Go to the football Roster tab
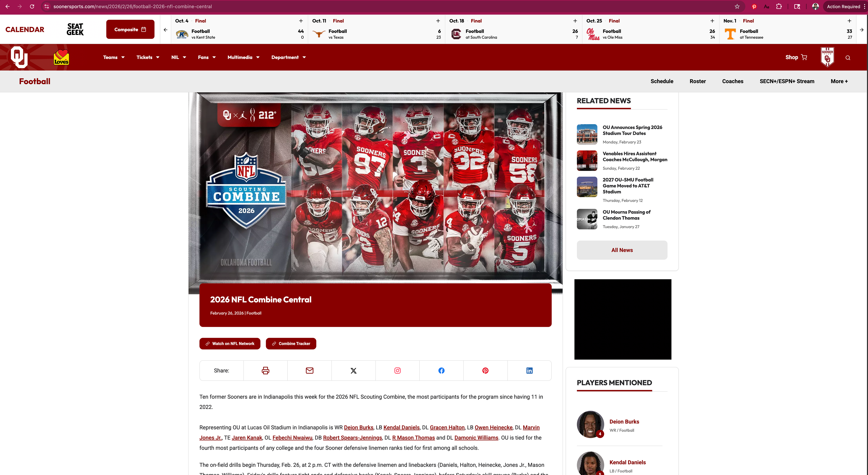Viewport: 868px width, 475px height. pyautogui.click(x=698, y=81)
